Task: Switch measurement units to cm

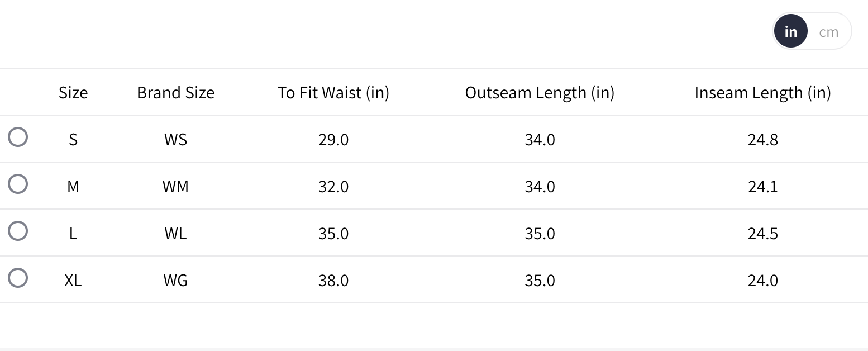Action: pos(828,32)
